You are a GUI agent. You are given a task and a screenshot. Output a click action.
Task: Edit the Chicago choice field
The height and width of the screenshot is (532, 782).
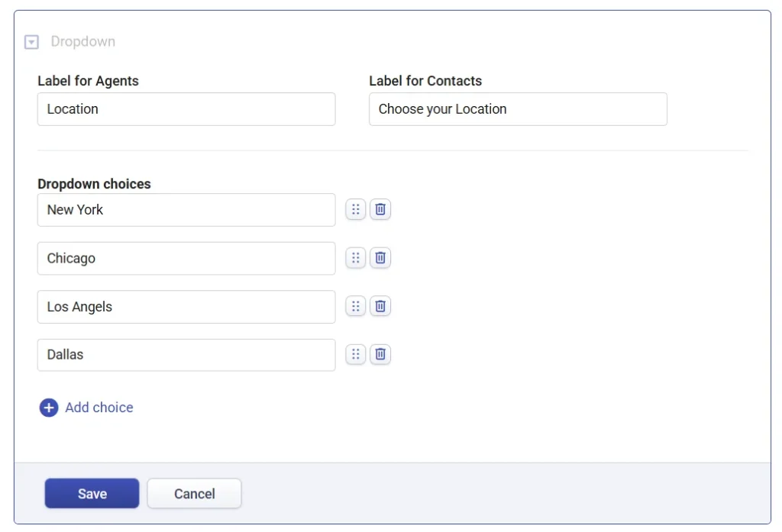[186, 258]
